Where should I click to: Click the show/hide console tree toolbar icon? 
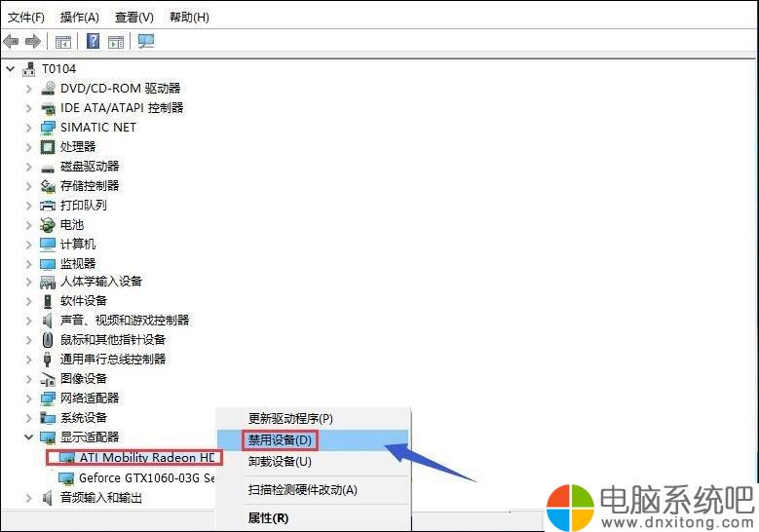point(63,42)
